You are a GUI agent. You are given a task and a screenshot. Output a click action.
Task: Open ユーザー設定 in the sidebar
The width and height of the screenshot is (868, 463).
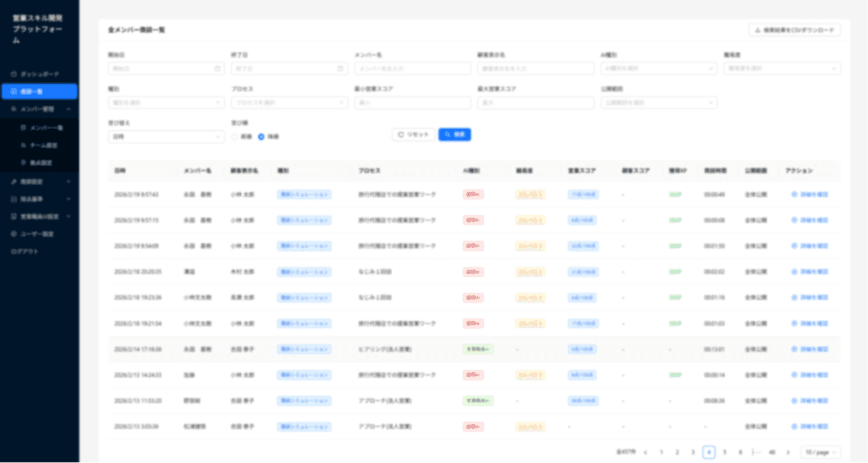coord(39,234)
